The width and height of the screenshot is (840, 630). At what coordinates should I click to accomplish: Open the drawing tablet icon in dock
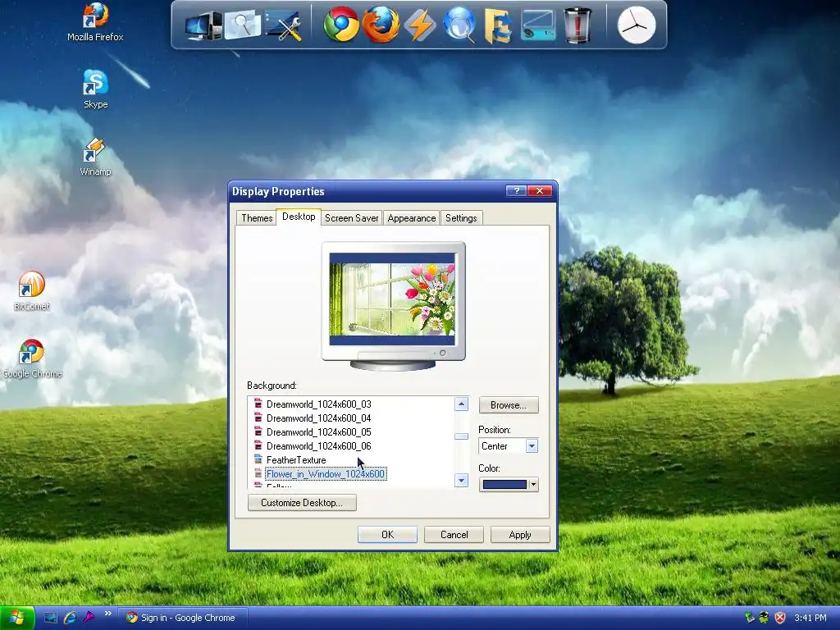pos(538,25)
